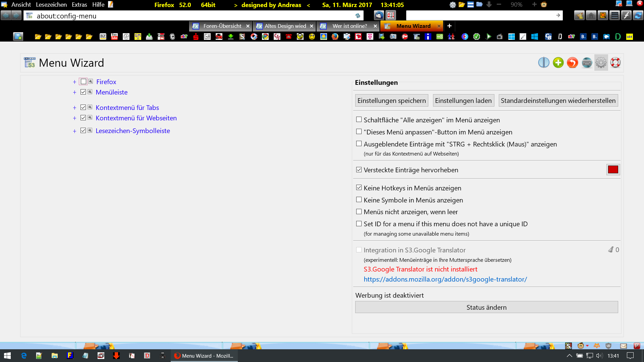Open the s3google-translator addon link
Image resolution: width=644 pixels, height=362 pixels.
point(445,279)
